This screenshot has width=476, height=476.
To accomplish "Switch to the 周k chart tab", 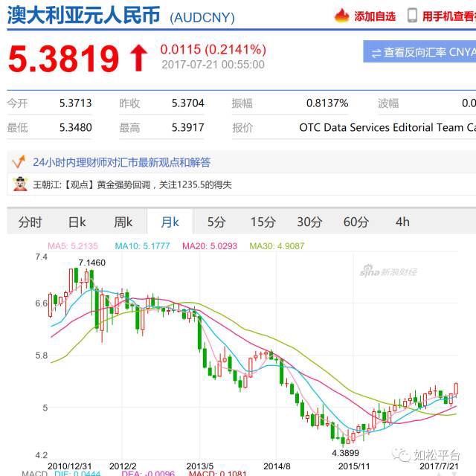I will point(123,222).
